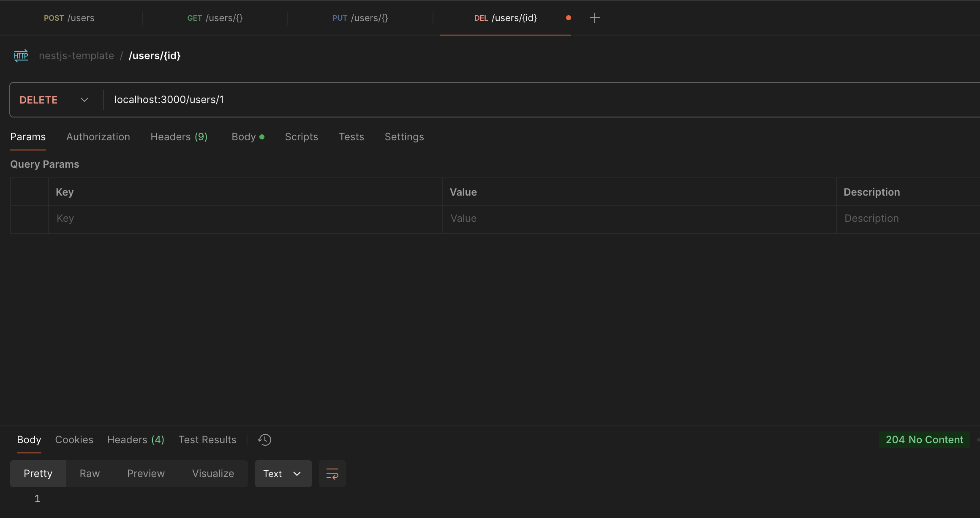Select Visualize response view
The height and width of the screenshot is (518, 980).
pos(213,474)
